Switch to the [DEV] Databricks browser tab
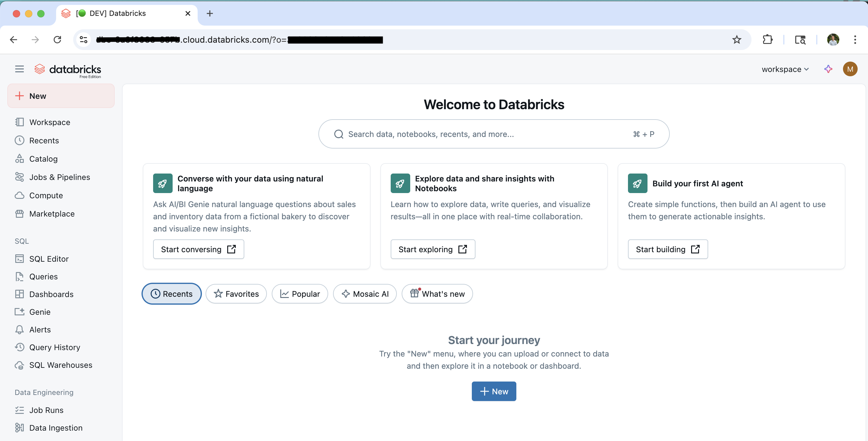868x441 pixels. tap(127, 13)
